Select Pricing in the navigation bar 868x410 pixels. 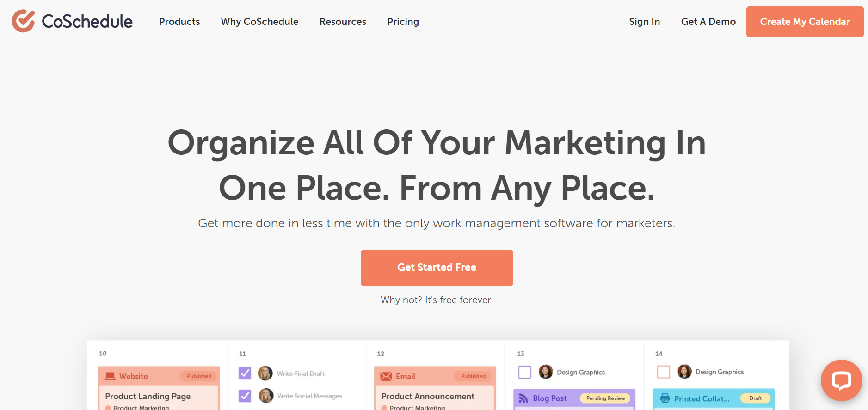(x=403, y=22)
